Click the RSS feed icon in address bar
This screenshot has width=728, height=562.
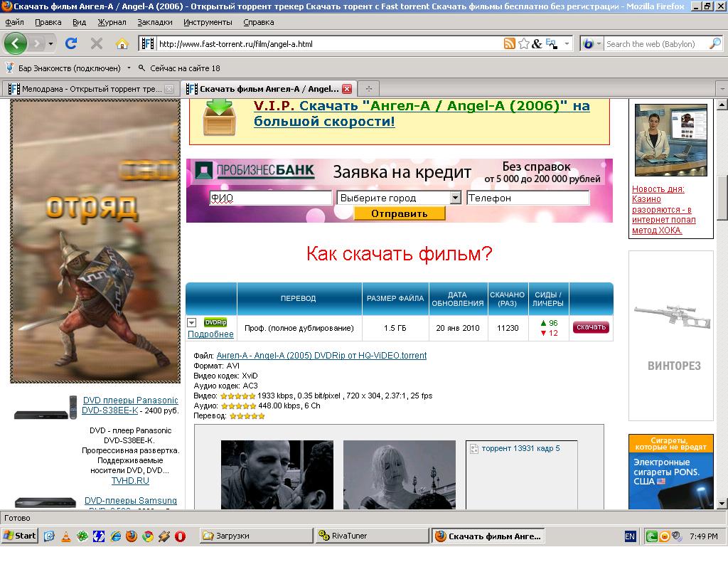coord(509,43)
